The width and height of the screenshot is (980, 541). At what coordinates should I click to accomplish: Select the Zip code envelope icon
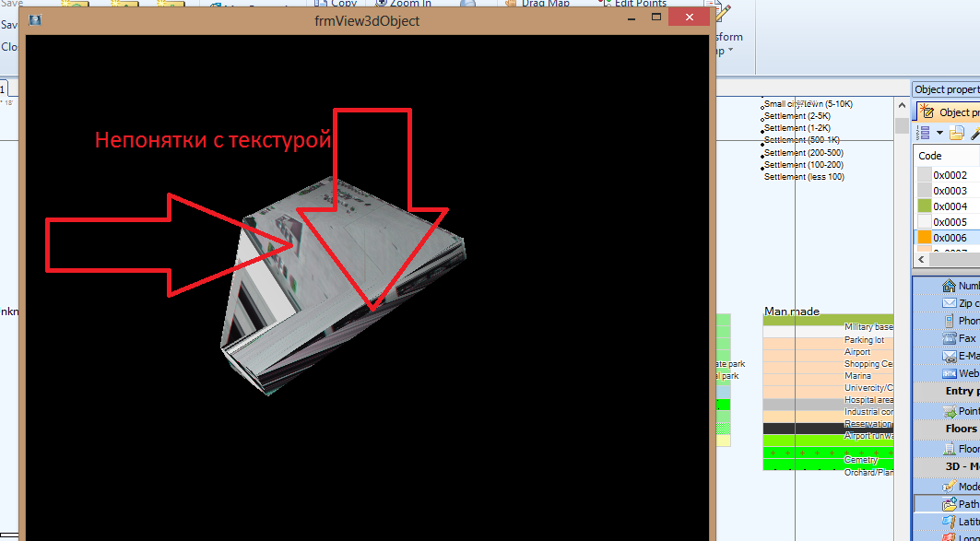point(949,303)
